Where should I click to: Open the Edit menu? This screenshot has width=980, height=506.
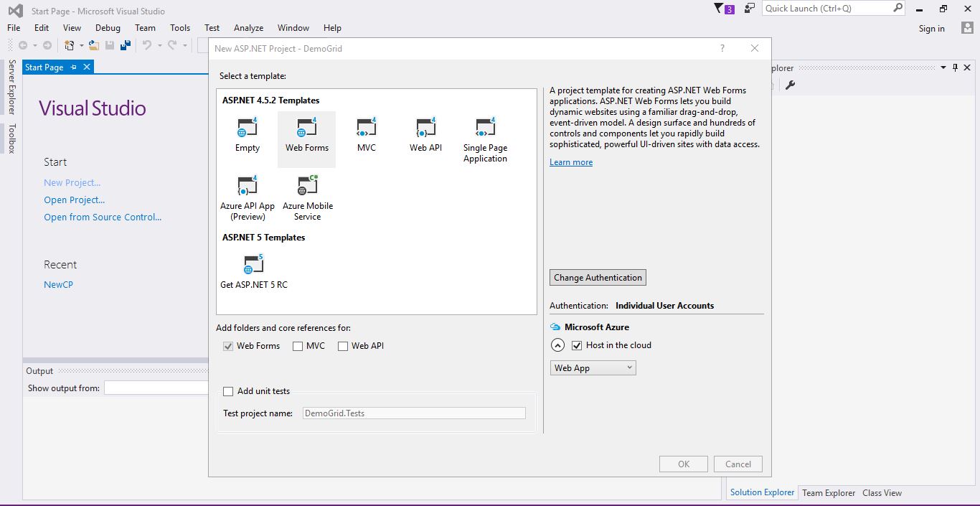[x=42, y=28]
